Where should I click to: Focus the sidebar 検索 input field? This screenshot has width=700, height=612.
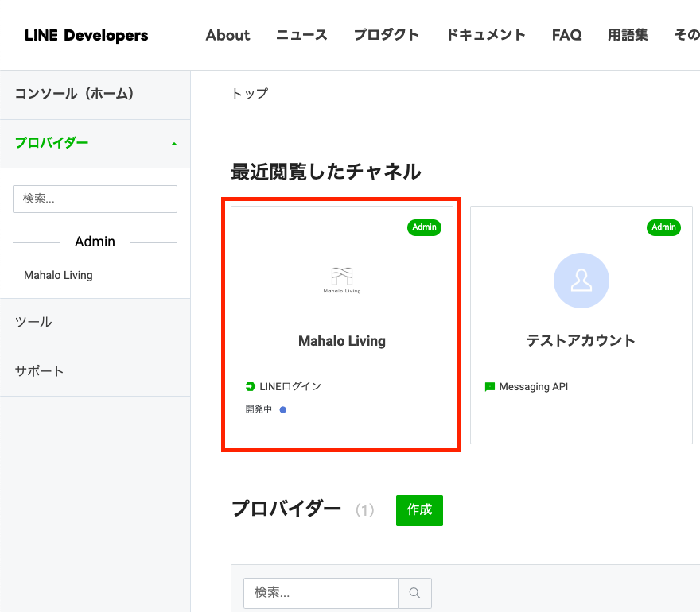(95, 199)
